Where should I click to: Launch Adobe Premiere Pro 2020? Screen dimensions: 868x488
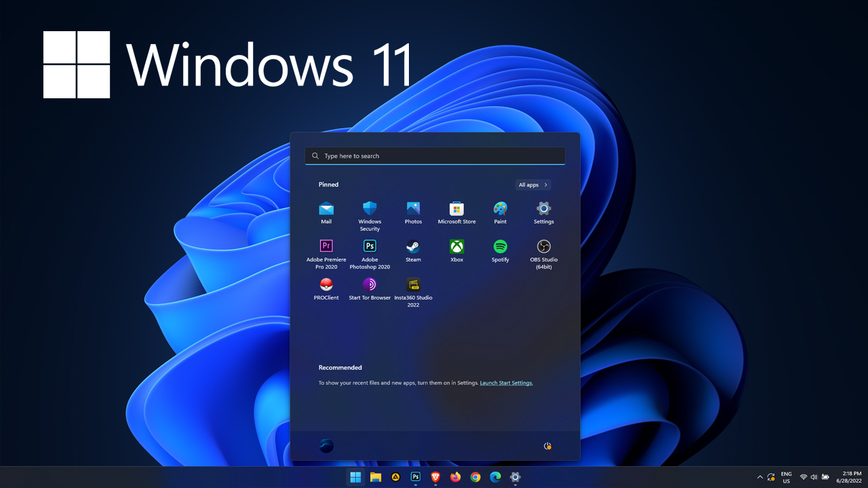326,254
